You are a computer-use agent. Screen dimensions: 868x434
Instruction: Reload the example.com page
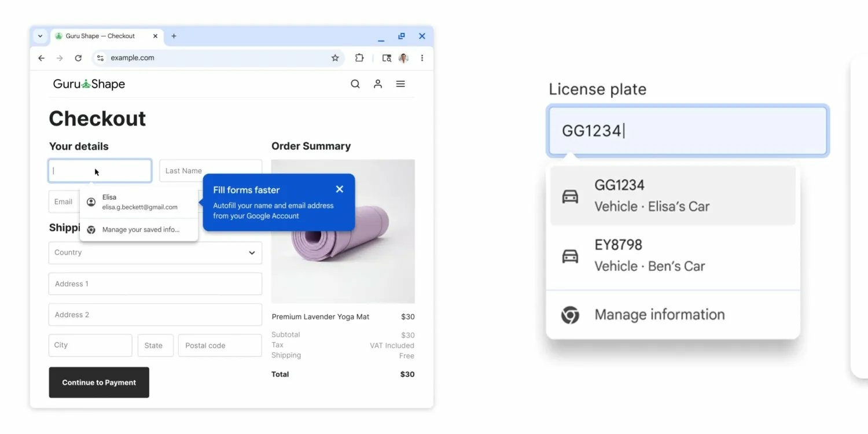[x=78, y=58]
